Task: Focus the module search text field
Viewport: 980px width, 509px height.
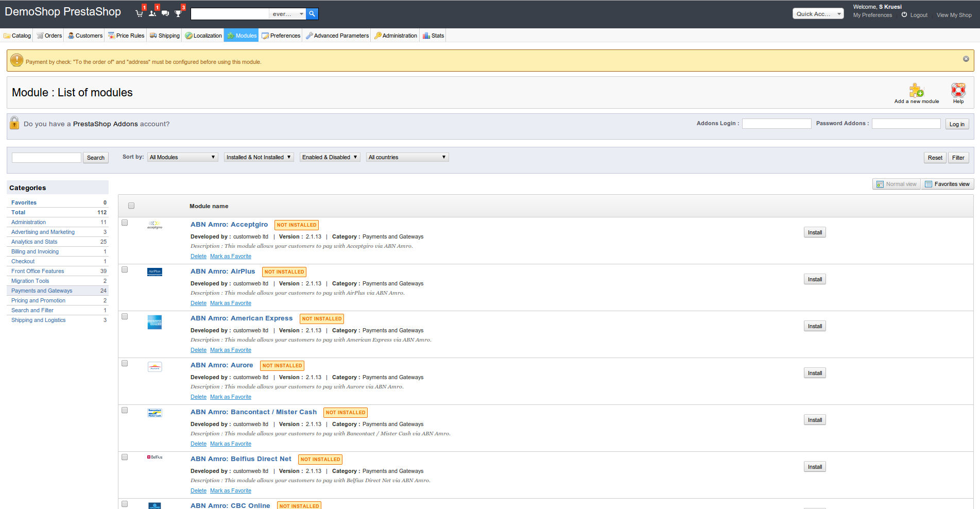Action: click(46, 157)
